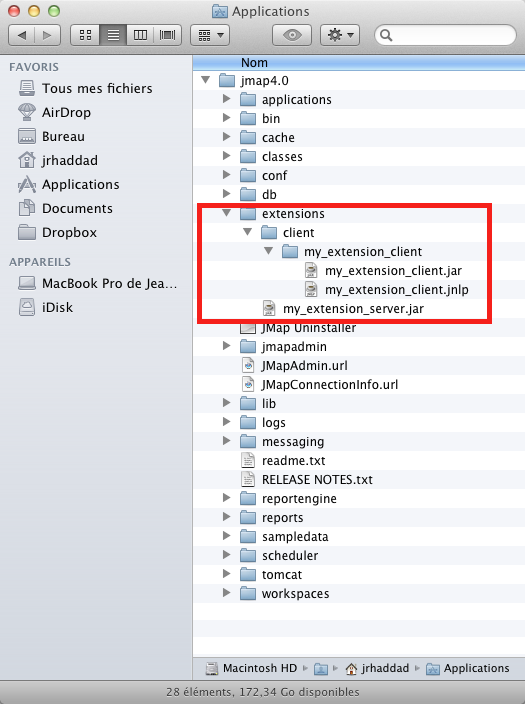Click the Quick Look eye button
The width and height of the screenshot is (525, 704).
click(x=292, y=35)
